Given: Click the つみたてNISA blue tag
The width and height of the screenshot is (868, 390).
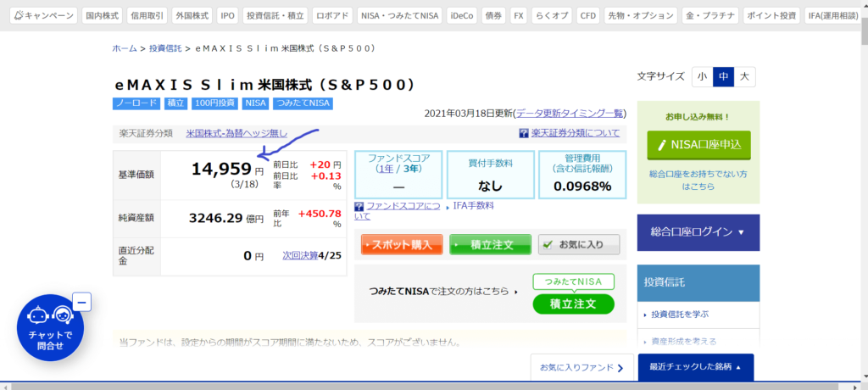Looking at the screenshot, I should [303, 103].
